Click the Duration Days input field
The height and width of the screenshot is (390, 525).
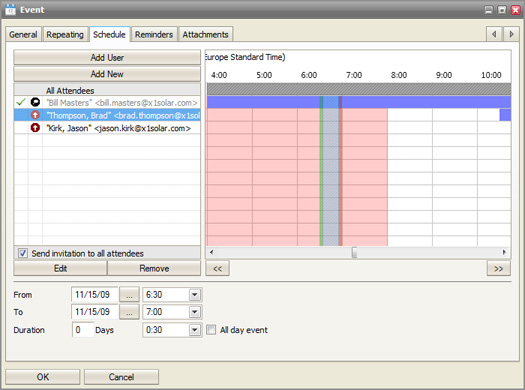[83, 330]
